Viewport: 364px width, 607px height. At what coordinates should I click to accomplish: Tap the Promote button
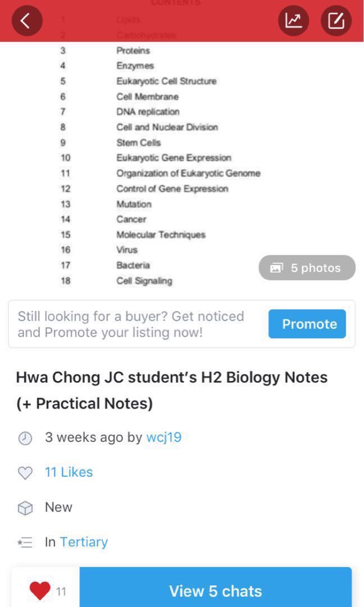click(307, 324)
